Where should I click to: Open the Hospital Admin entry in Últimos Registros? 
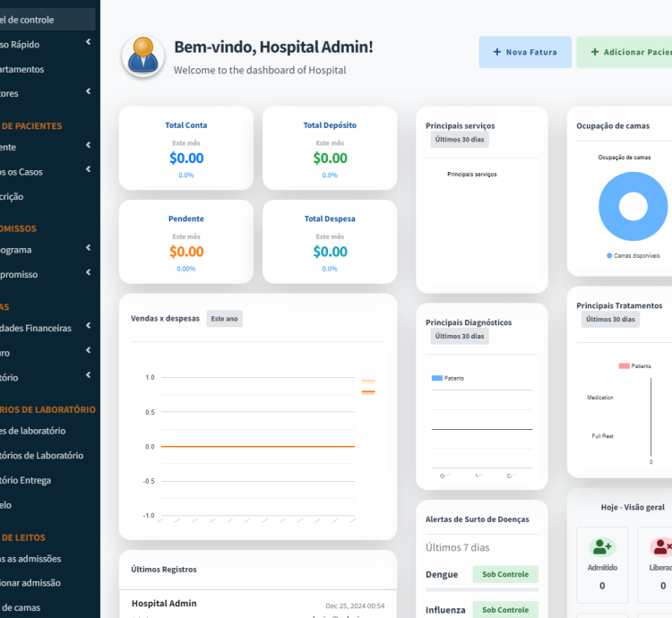coord(164,603)
